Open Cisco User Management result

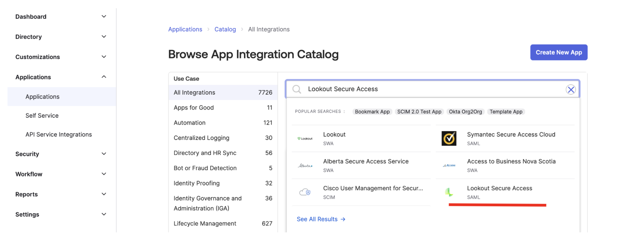(361, 192)
